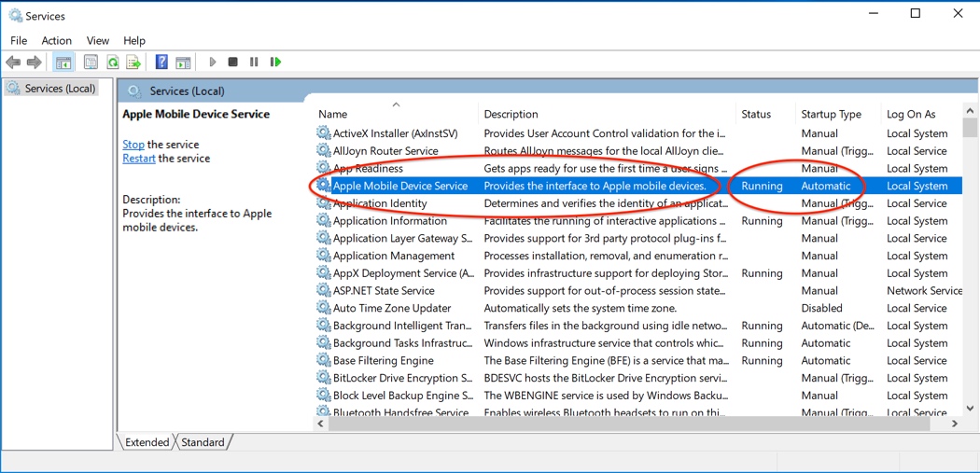980x473 pixels.
Task: Click the horizontal scrollbar thumb
Action: tap(629, 424)
